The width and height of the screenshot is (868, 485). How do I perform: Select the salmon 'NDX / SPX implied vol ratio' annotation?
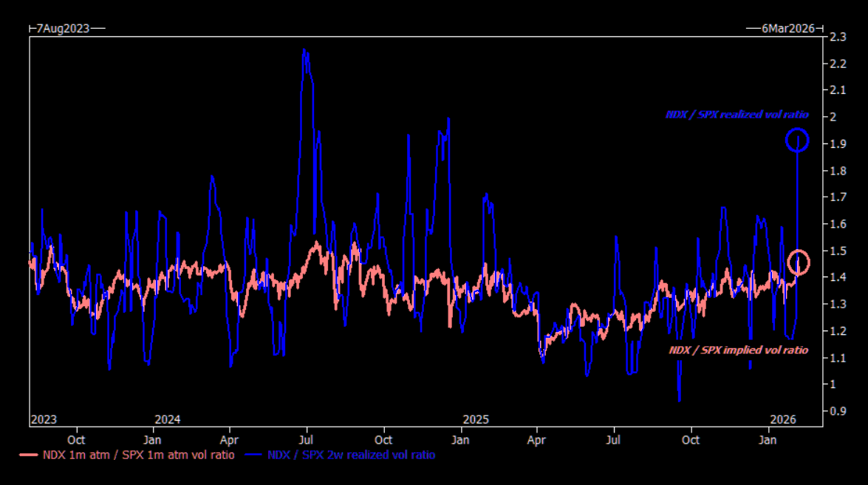pyautogui.click(x=738, y=350)
